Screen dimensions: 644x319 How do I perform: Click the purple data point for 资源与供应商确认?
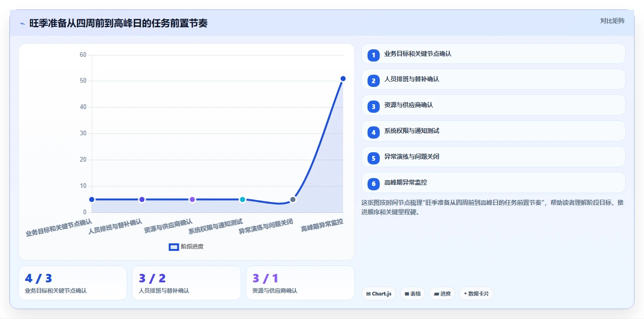pyautogui.click(x=192, y=200)
